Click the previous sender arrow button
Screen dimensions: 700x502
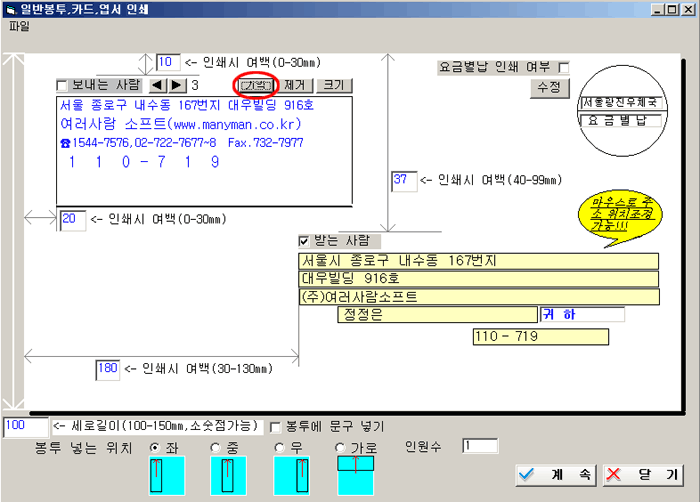pos(158,86)
